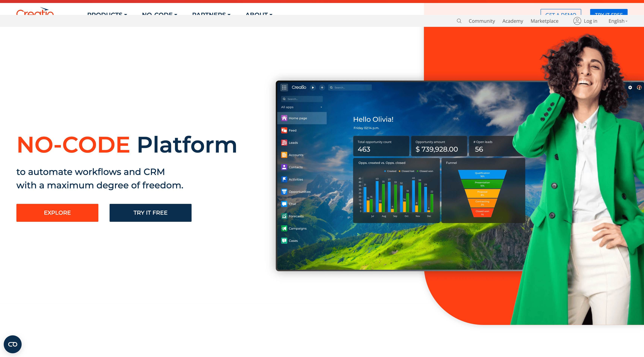Click the Opportunities funnel icon
This screenshot has width=644, height=357.
pos(284,192)
